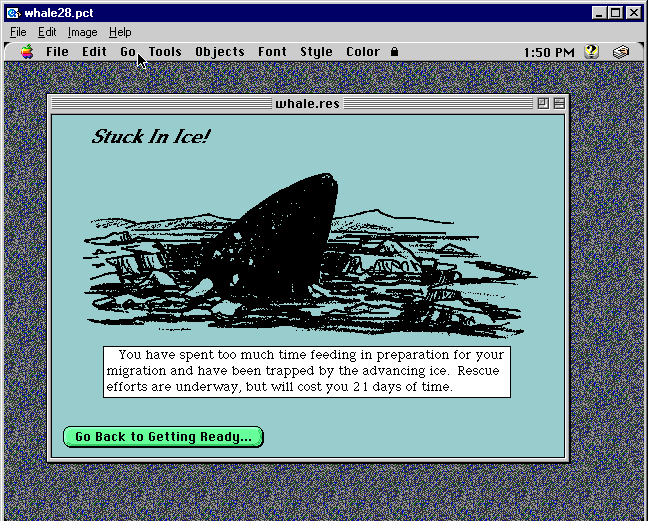Click the whale.res zoom box icon
648x521 pixels.
(x=543, y=103)
